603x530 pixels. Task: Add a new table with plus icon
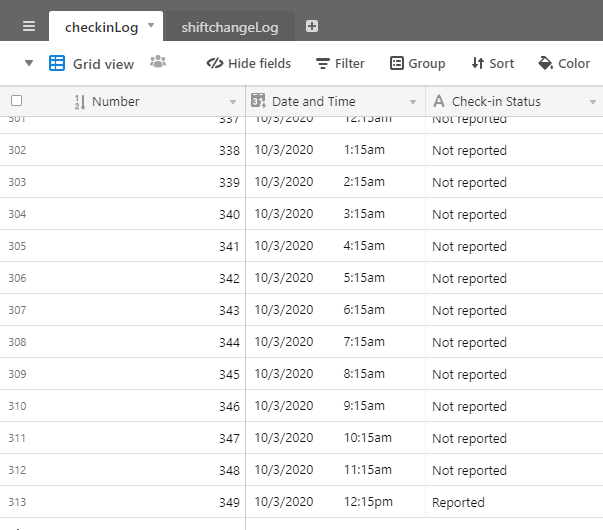312,26
